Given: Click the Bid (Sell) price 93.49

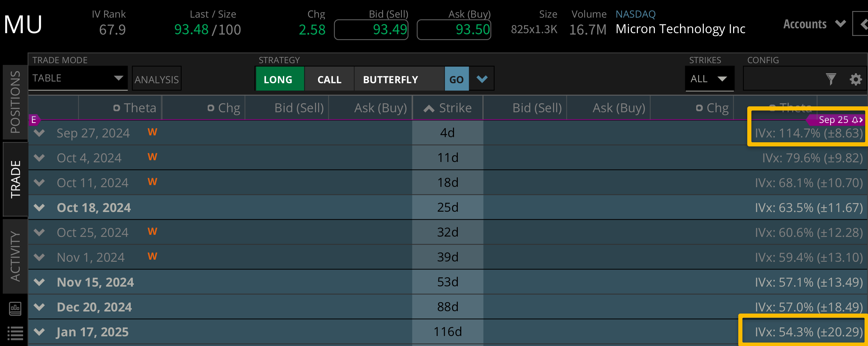Looking at the screenshot, I should pos(371,30).
